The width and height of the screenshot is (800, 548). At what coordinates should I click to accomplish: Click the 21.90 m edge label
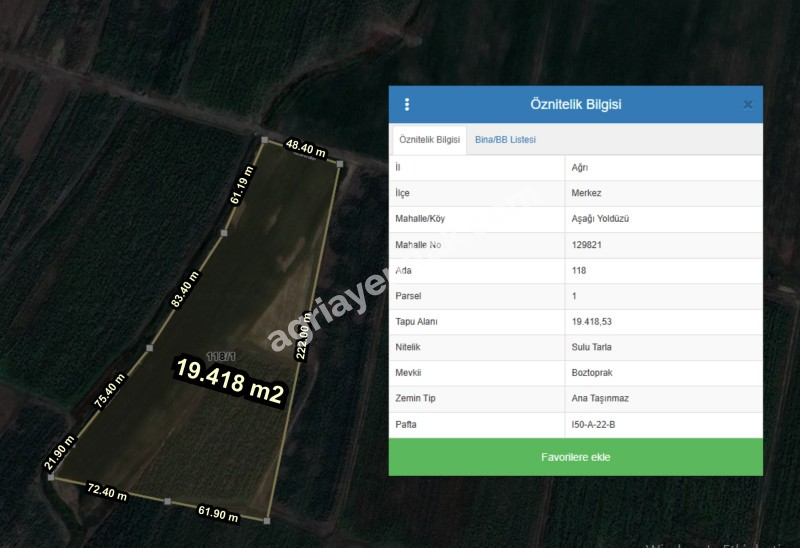click(x=59, y=453)
